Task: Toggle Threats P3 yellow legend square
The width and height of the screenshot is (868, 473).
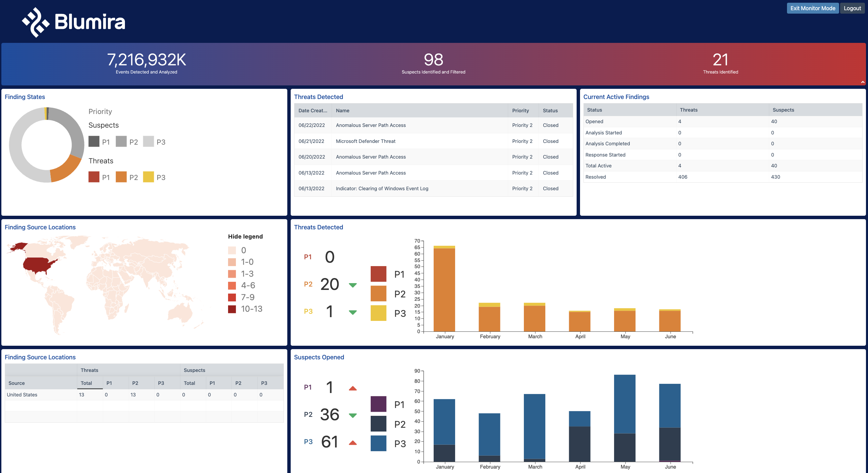Action: [x=148, y=177]
